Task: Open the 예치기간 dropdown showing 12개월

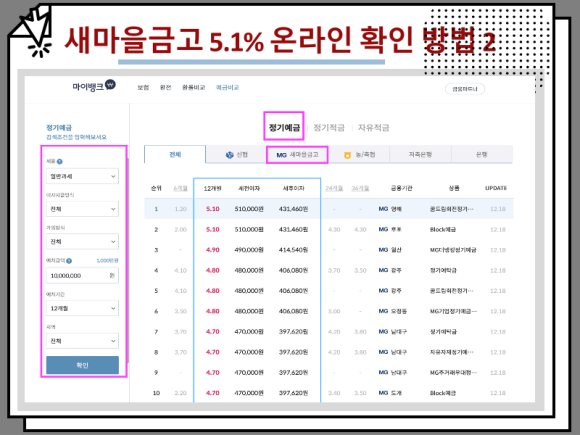Action: pos(82,308)
